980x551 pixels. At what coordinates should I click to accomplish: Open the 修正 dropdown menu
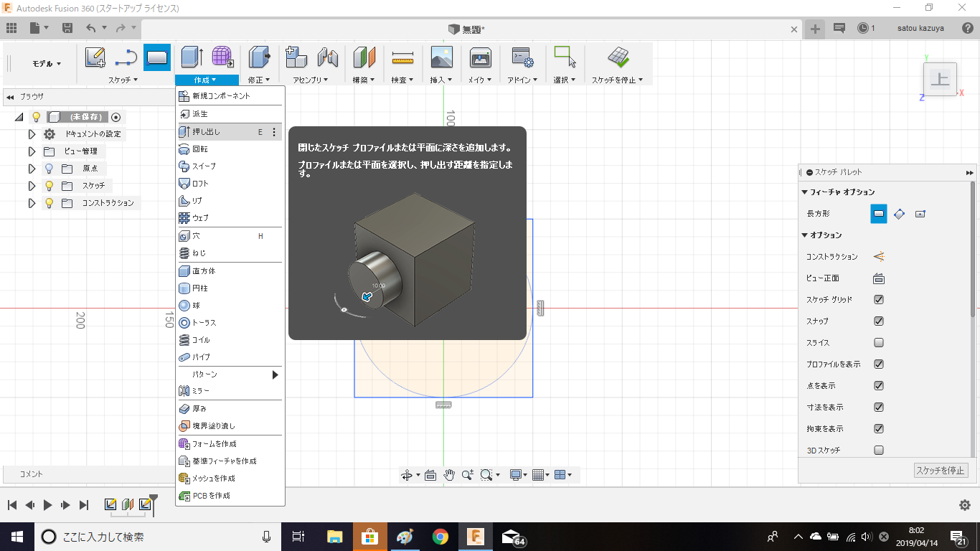pos(259,80)
